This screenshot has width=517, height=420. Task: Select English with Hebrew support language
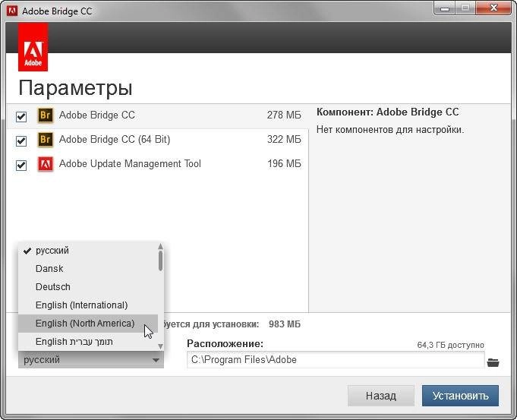tap(88, 342)
